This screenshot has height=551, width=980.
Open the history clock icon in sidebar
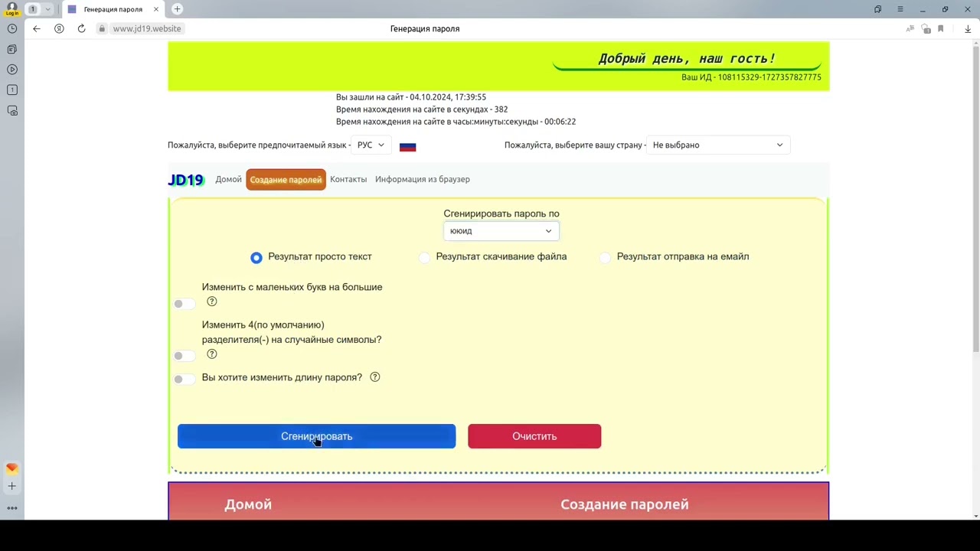click(12, 28)
